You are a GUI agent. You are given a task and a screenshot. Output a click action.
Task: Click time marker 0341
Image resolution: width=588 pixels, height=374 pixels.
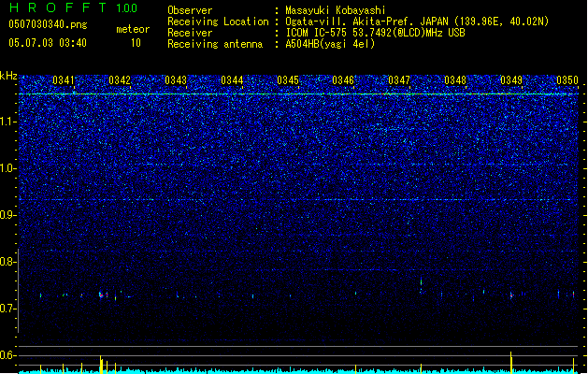point(64,80)
